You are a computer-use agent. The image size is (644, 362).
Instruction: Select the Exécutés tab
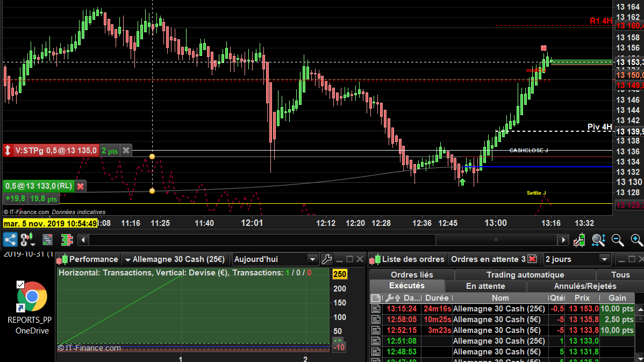click(x=406, y=286)
